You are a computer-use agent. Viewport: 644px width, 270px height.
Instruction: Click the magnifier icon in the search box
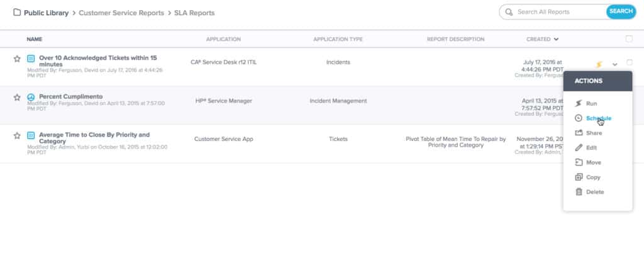(x=509, y=12)
